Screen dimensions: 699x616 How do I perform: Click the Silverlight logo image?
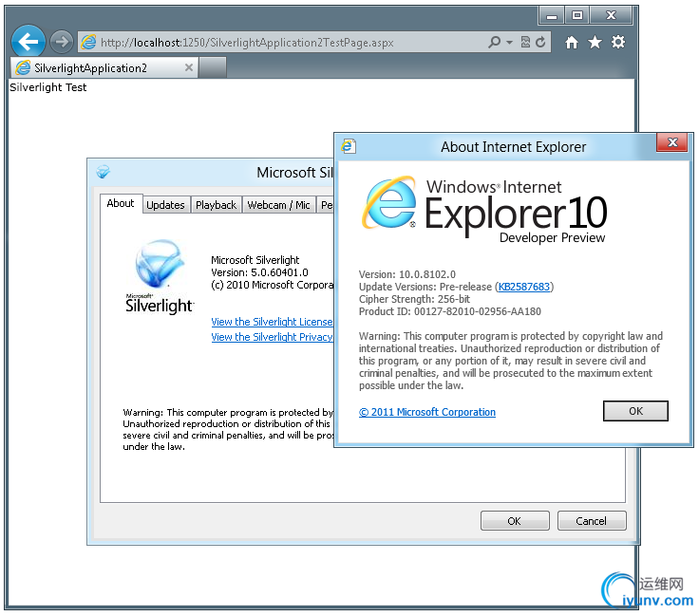click(x=160, y=276)
